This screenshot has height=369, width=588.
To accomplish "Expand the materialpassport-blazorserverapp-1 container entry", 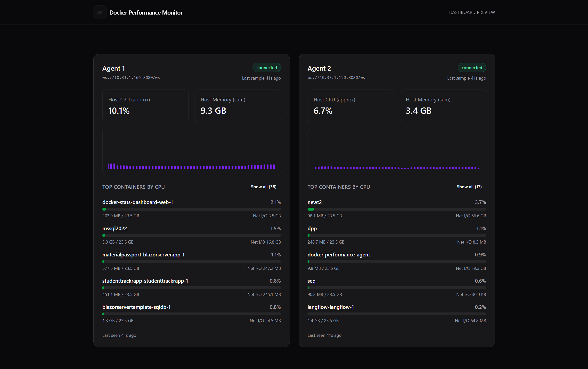I will pos(143,254).
